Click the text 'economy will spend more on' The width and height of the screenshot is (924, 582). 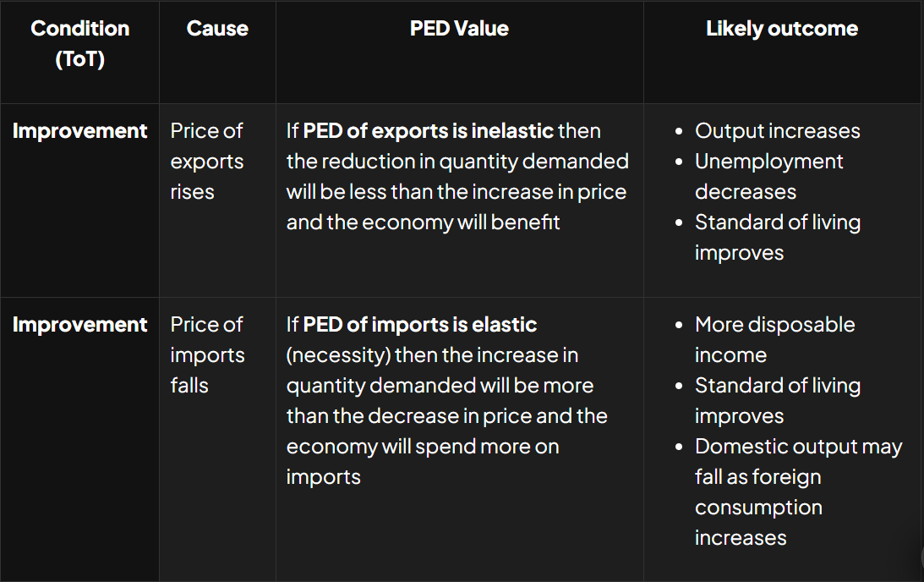(x=423, y=447)
